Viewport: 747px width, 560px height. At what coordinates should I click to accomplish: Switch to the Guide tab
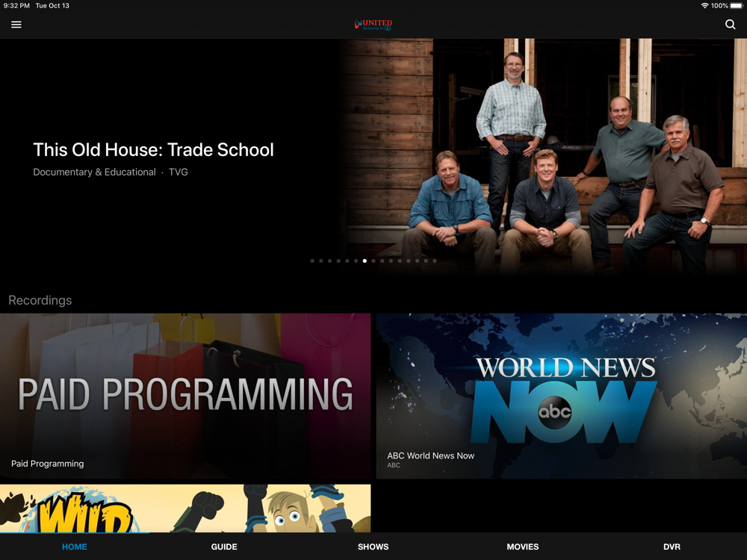coord(224,547)
